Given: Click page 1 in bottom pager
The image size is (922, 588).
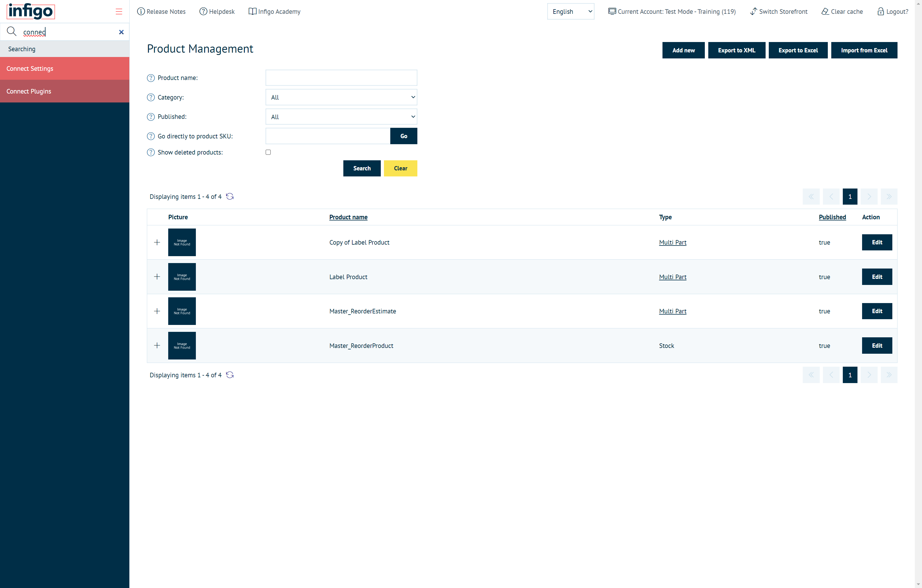Looking at the screenshot, I should click(850, 375).
